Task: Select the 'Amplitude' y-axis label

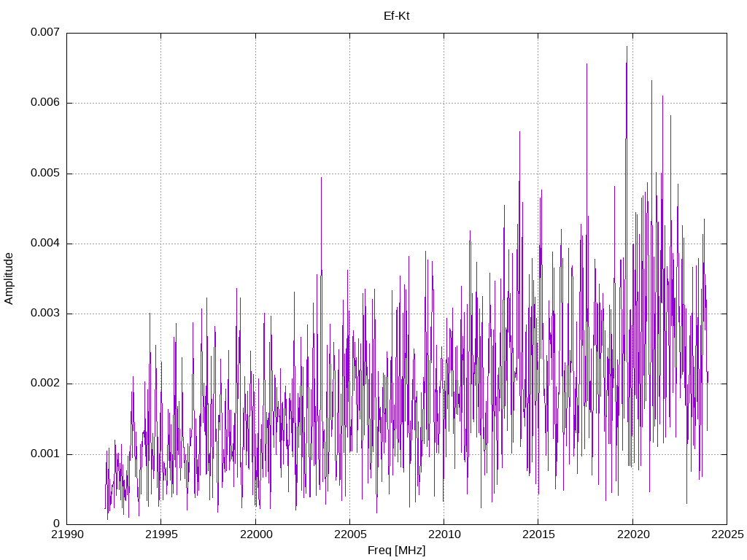Action: coord(9,279)
